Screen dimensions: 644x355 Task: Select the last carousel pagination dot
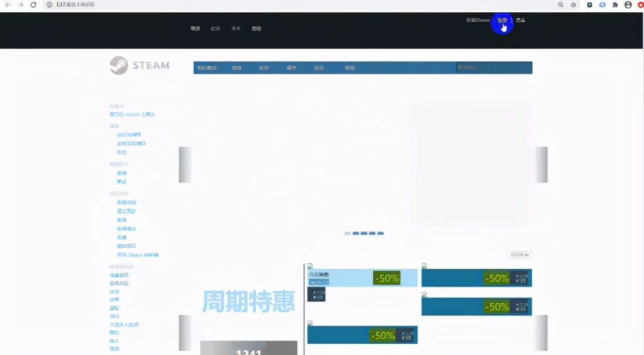pos(381,233)
